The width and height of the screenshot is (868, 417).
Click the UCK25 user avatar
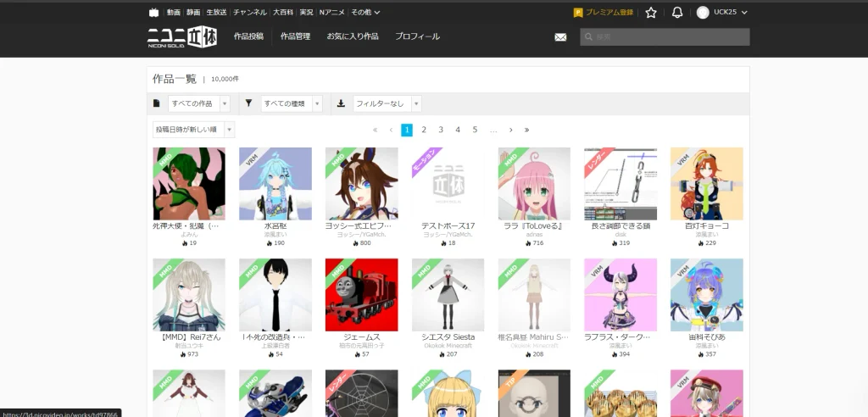pos(703,12)
